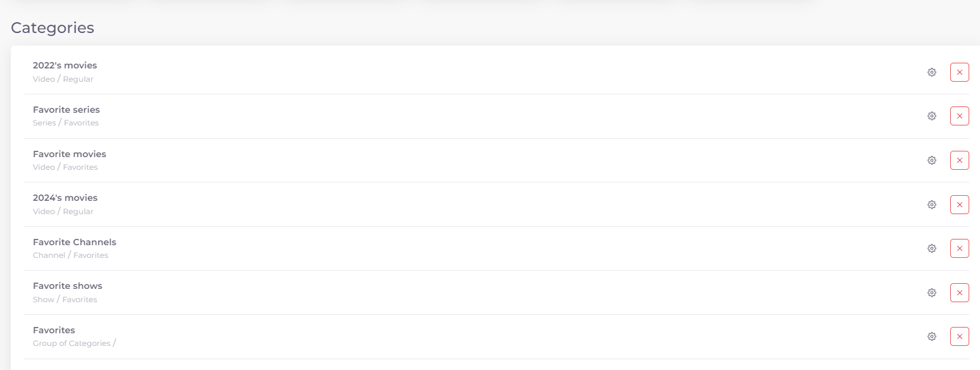This screenshot has height=370, width=980.
Task: Click gear icon on Favorite movies row
Action: [x=932, y=160]
